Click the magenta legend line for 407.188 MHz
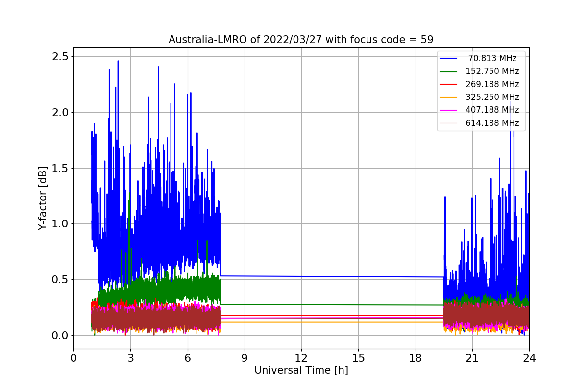 [449, 110]
